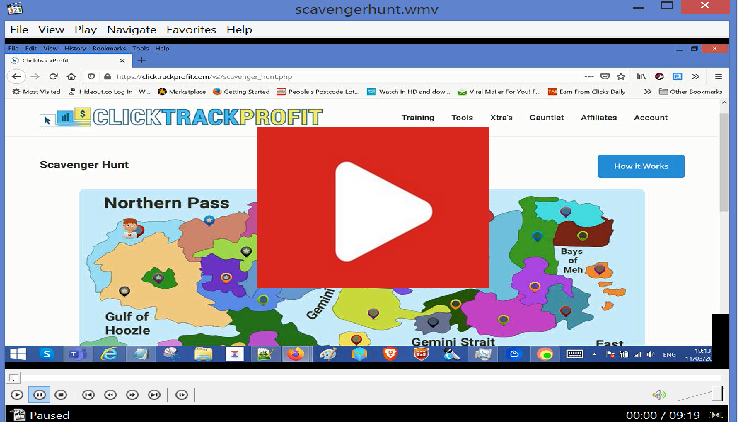
Task: Click the toolbar overflow chevron beside the hamburger menu
Action: [695, 76]
